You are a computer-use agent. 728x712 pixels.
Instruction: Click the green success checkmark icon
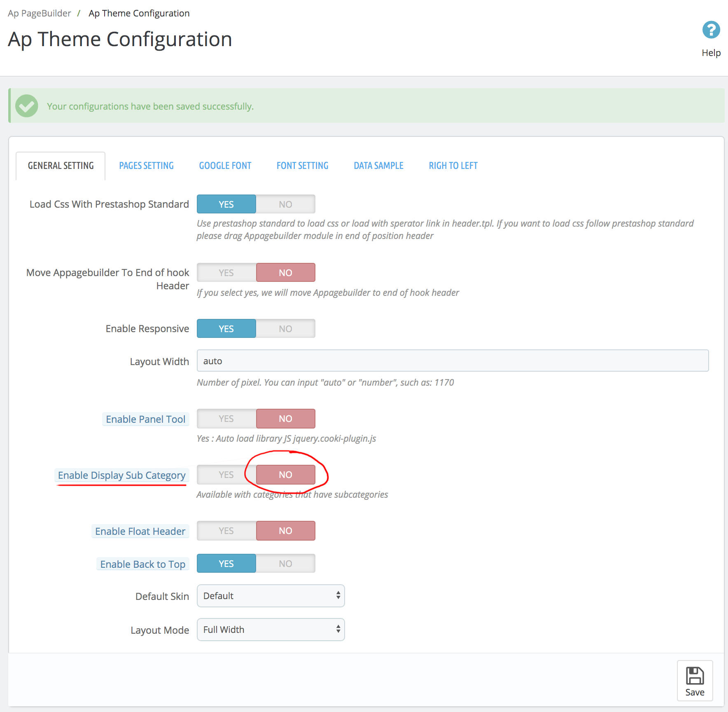click(x=27, y=106)
